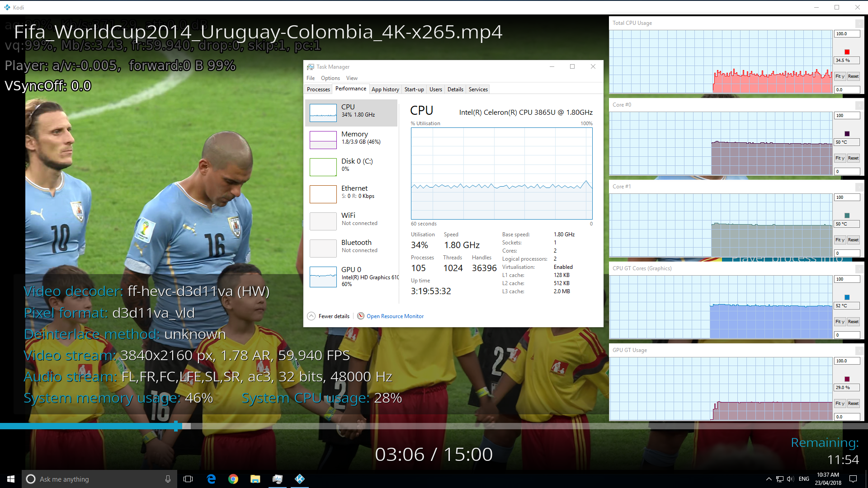Click the blue CPU GT Cores color swatch
The height and width of the screenshot is (488, 868).
tap(847, 297)
